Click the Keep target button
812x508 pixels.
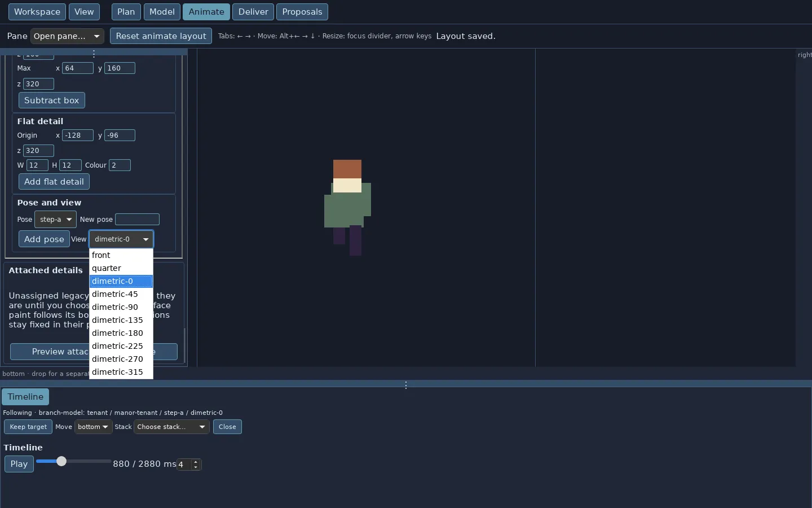28,427
